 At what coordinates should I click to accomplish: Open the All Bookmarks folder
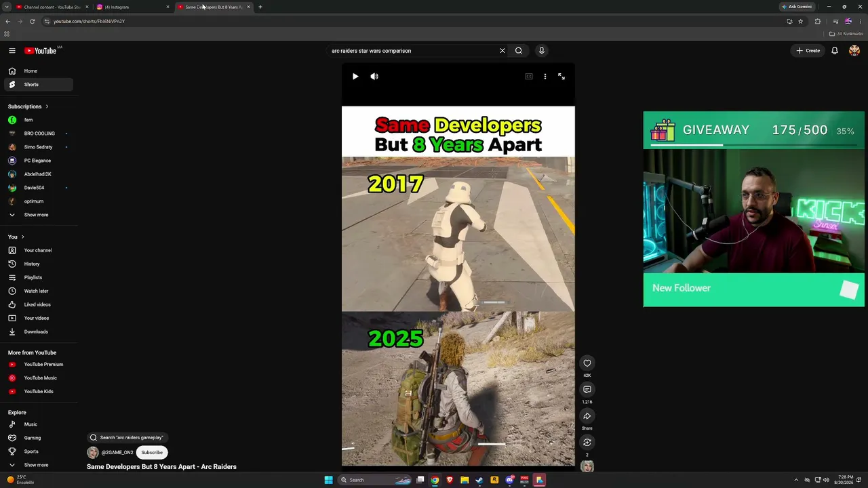click(x=846, y=34)
